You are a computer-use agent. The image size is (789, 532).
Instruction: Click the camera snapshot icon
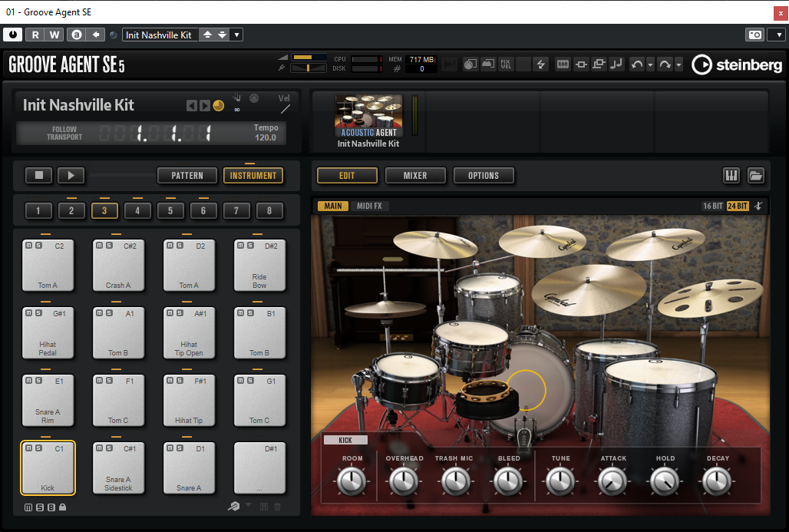pyautogui.click(x=754, y=35)
